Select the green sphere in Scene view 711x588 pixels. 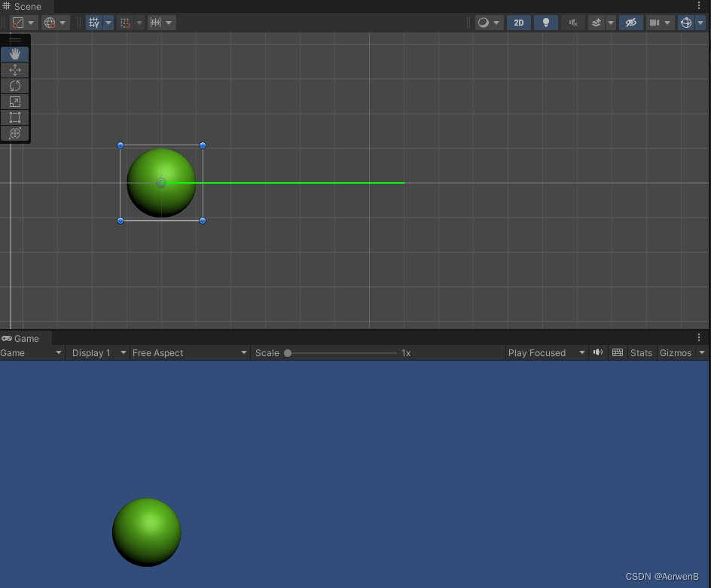tap(160, 182)
